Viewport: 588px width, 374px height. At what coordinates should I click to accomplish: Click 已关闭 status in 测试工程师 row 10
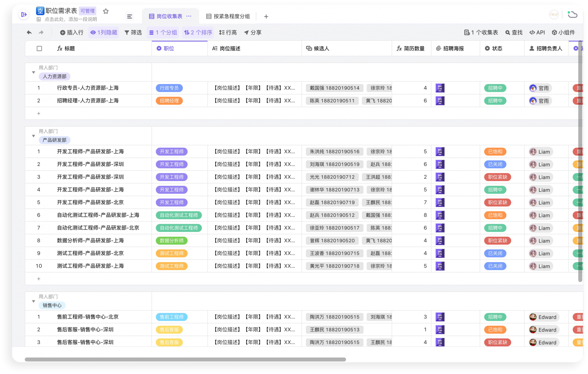(495, 266)
